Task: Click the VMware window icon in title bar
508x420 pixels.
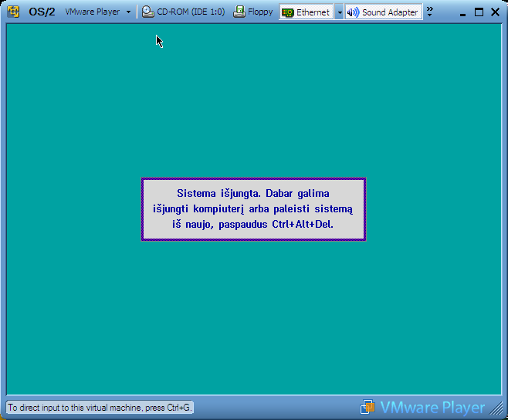Action: (x=13, y=12)
